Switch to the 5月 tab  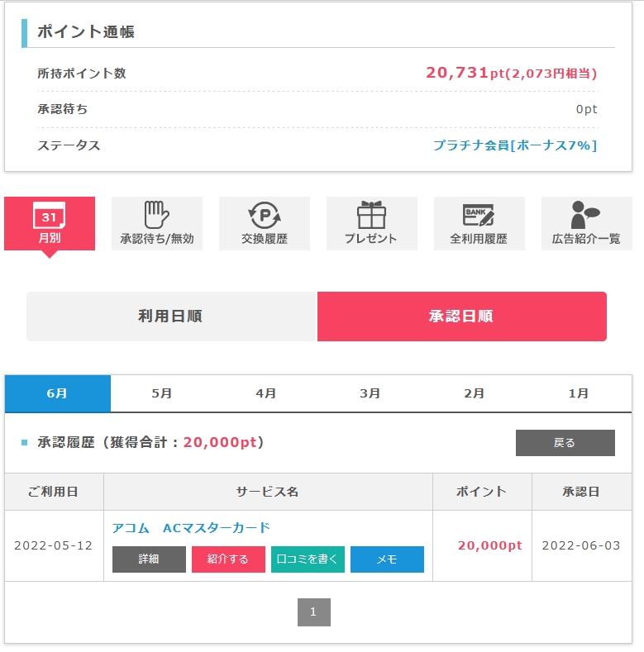click(162, 393)
